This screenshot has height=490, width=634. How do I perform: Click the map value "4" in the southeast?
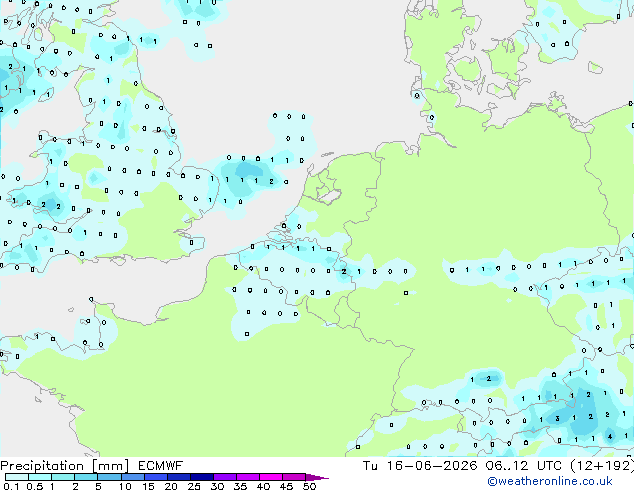click(610, 436)
